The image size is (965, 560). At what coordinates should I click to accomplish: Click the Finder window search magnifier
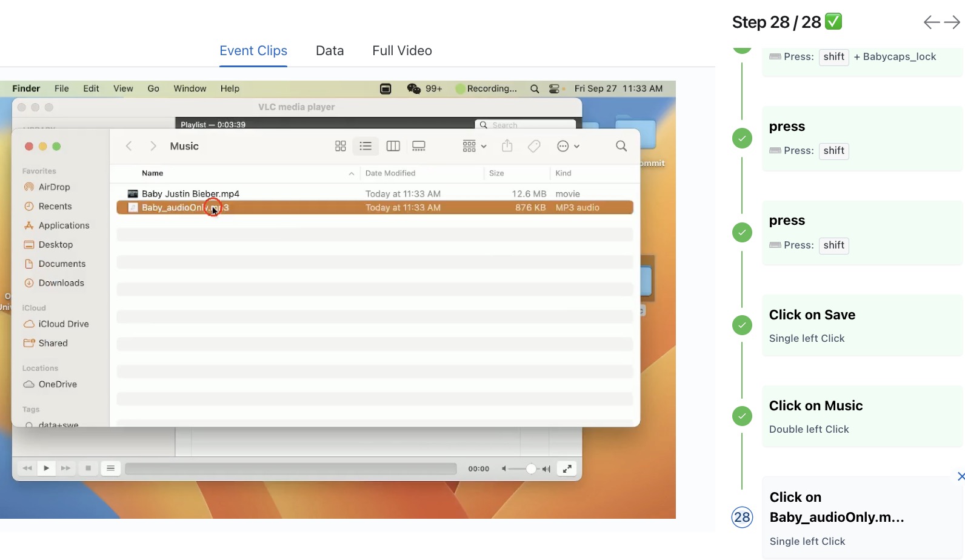point(621,146)
